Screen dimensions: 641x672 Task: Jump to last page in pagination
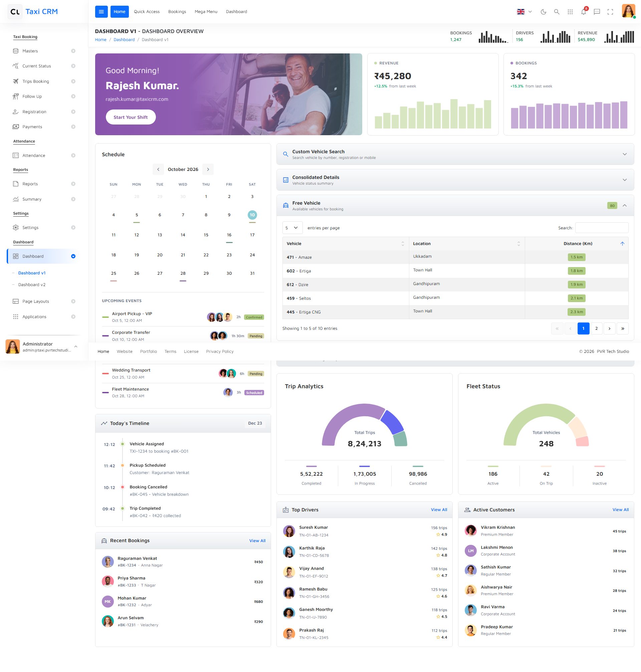623,328
